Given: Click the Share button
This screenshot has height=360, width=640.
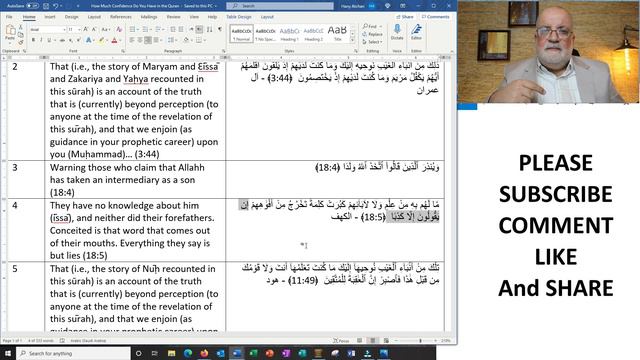Looking at the screenshot, I should point(405,17).
